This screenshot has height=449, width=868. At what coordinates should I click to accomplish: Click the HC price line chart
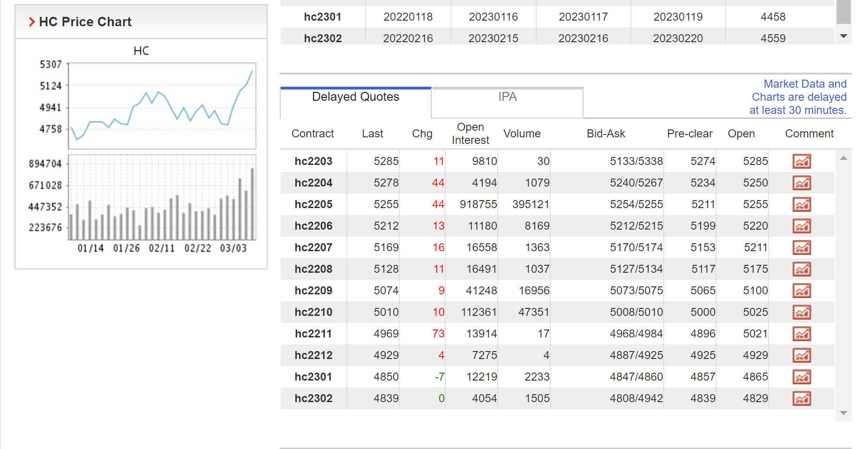[x=162, y=106]
